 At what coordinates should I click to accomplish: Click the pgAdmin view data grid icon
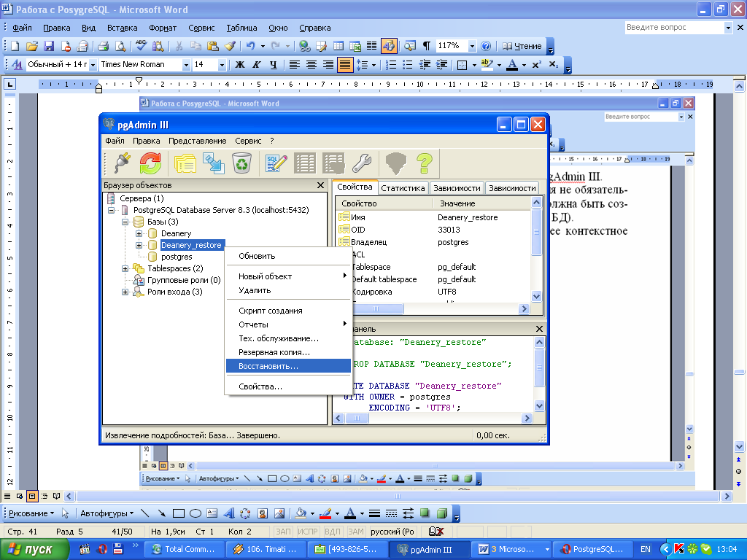tap(305, 163)
